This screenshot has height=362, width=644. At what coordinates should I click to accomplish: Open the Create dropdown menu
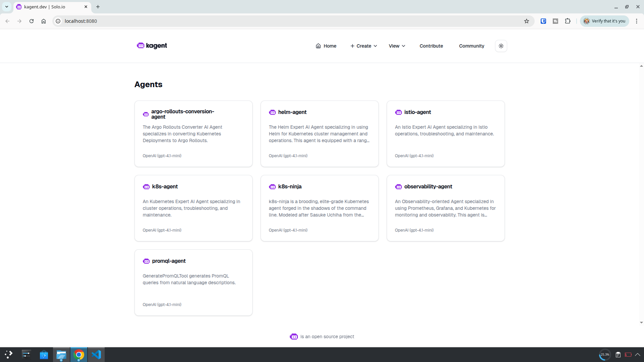pos(363,46)
